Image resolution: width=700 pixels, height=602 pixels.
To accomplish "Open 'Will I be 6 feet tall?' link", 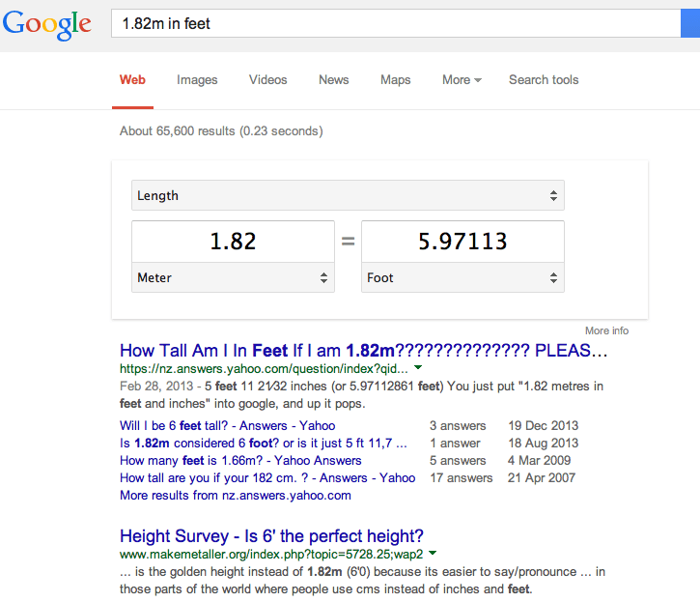I will point(227,425).
